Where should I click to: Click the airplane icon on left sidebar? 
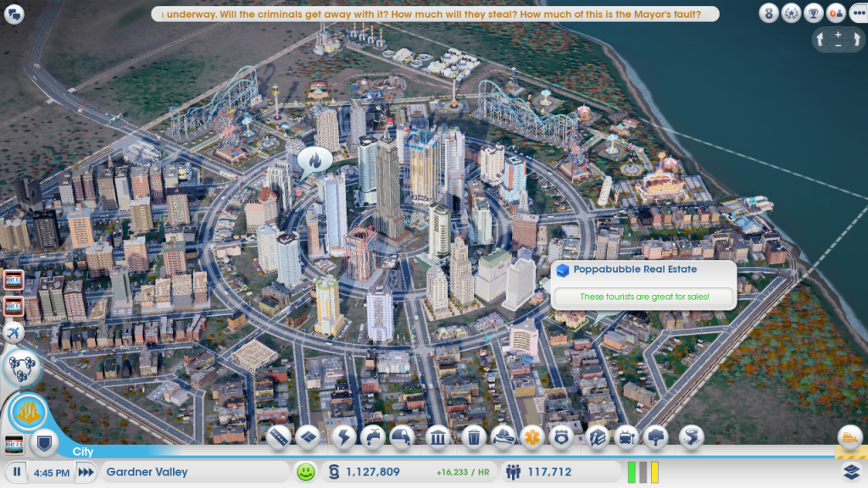[x=14, y=332]
